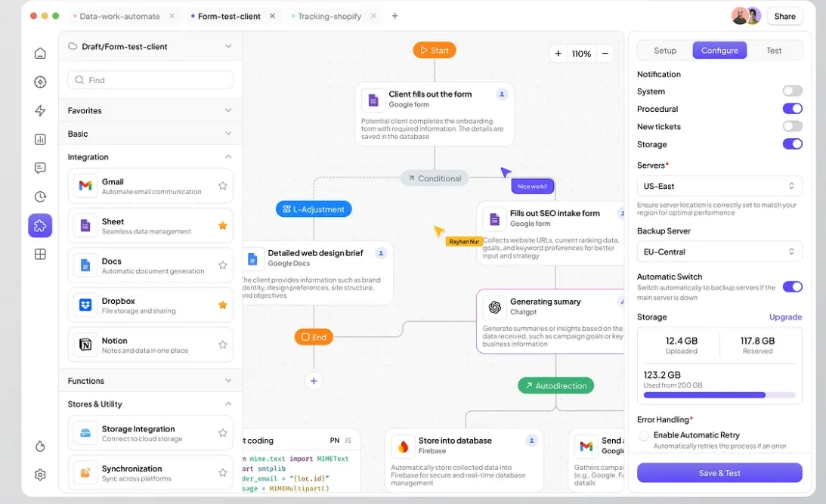Open the grid layout sidebar icon
826x504 pixels.
40,255
